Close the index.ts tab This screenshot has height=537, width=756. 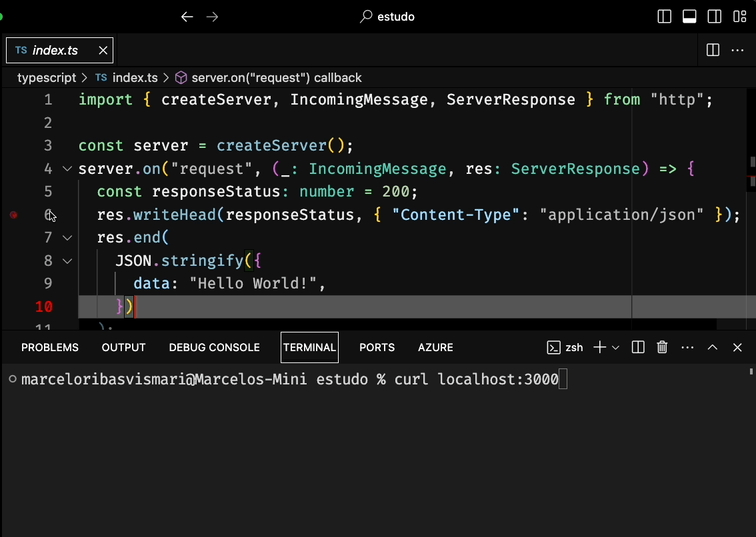103,50
